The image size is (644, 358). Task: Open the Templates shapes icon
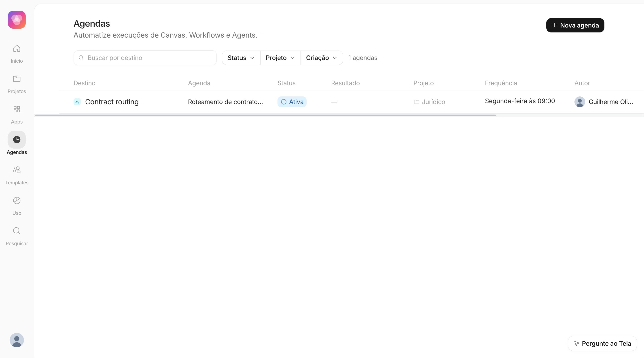point(17,170)
